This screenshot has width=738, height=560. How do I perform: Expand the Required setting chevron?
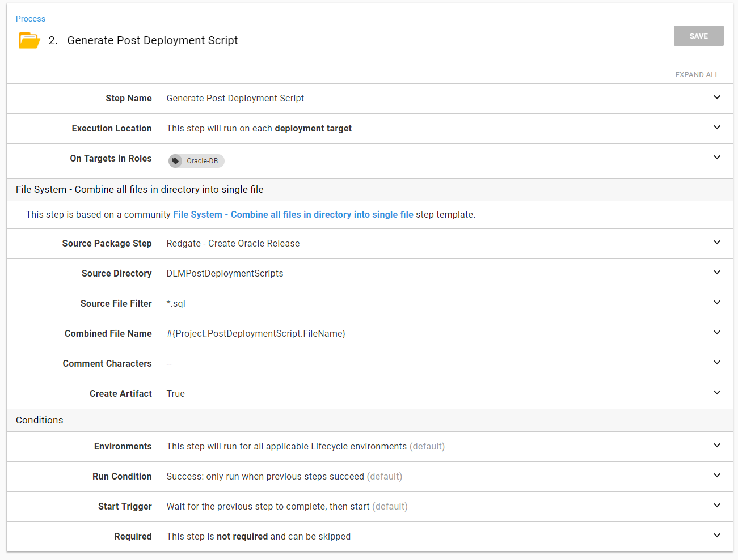click(x=717, y=536)
